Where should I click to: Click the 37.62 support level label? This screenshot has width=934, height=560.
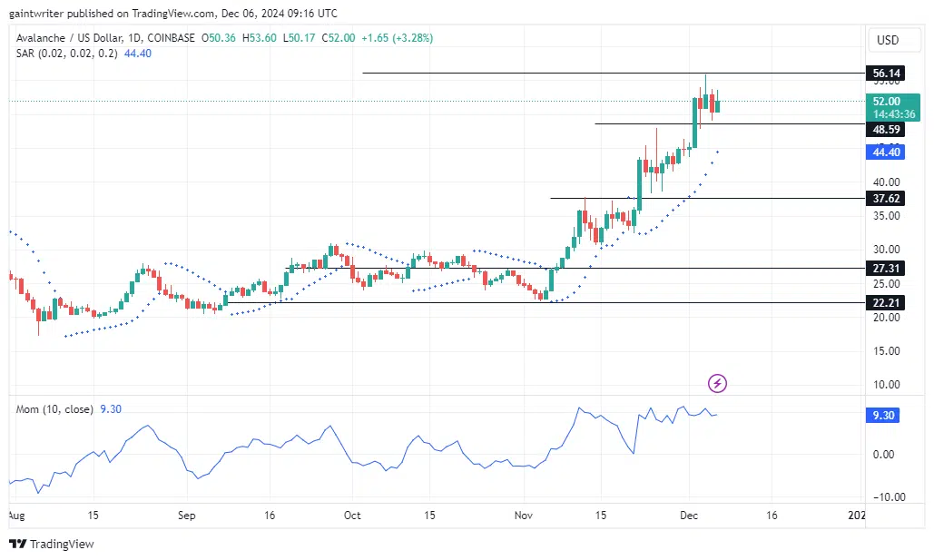(885, 199)
